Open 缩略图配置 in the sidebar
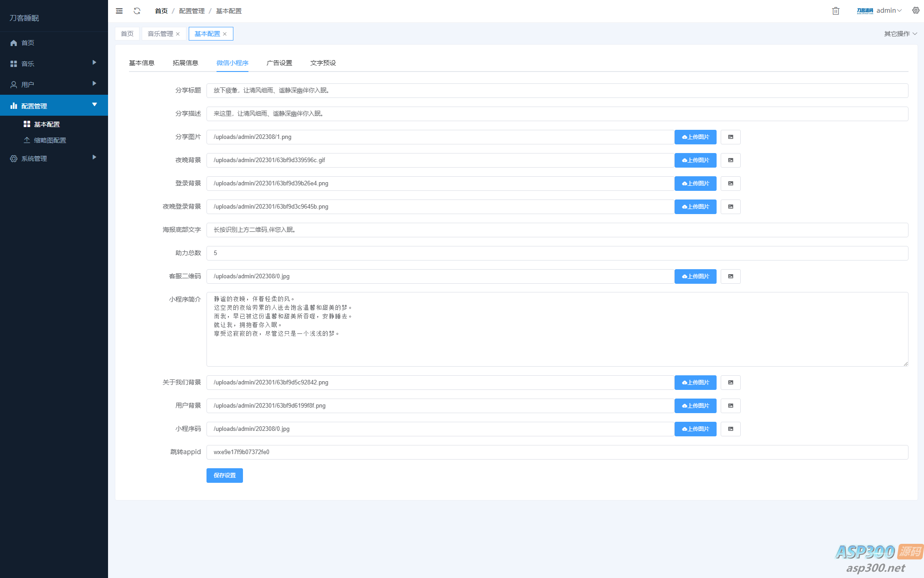Image resolution: width=924 pixels, height=578 pixels. [50, 140]
